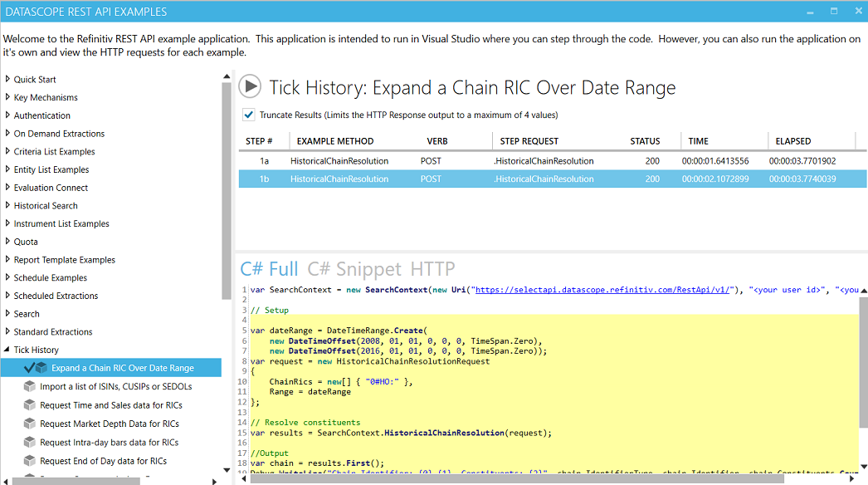Collapse the Tick History tree node
Viewport: 868px width, 485px height.
click(7, 350)
